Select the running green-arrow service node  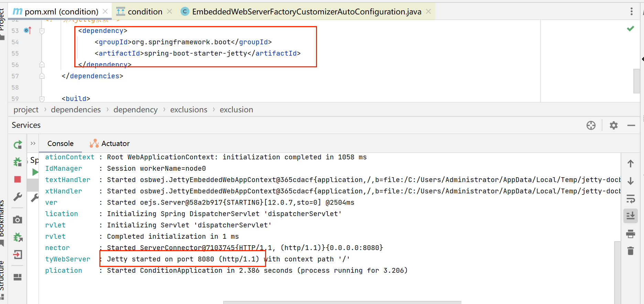(x=35, y=172)
